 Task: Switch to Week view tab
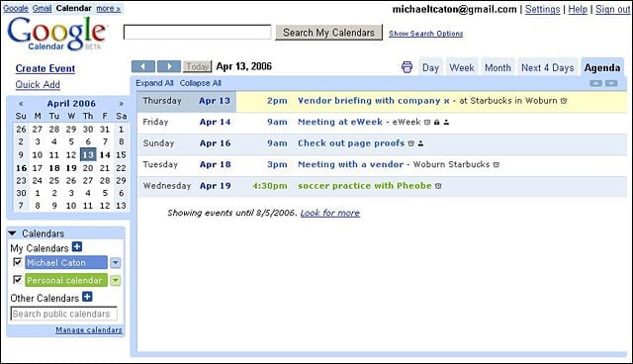[462, 68]
